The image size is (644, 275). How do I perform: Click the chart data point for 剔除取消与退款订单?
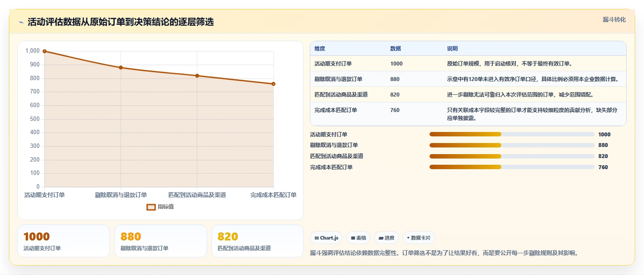coord(121,67)
